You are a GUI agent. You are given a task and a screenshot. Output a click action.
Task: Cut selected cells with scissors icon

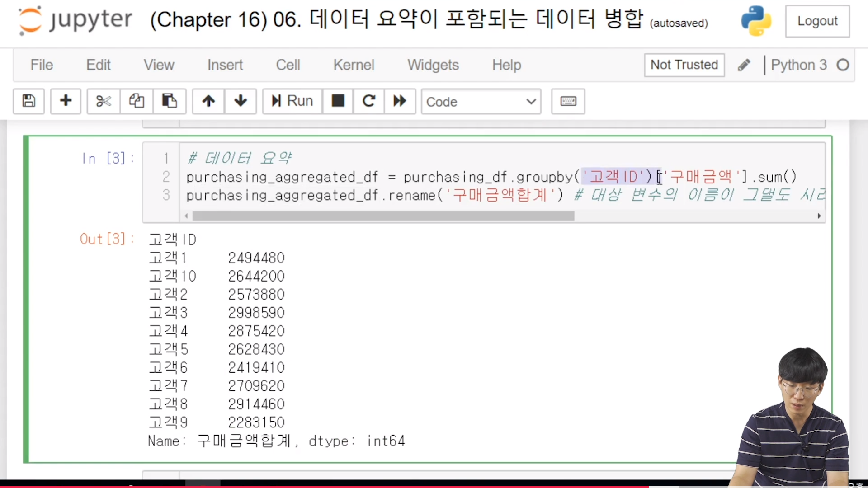click(x=104, y=101)
